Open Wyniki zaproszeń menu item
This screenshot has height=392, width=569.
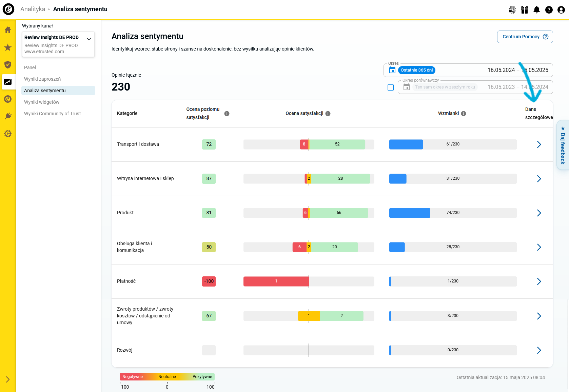click(42, 79)
